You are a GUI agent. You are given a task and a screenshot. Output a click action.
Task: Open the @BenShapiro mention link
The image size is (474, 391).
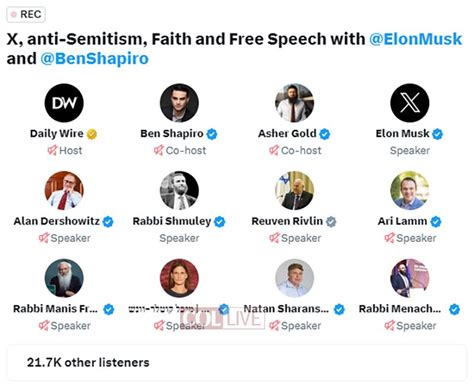(x=94, y=59)
